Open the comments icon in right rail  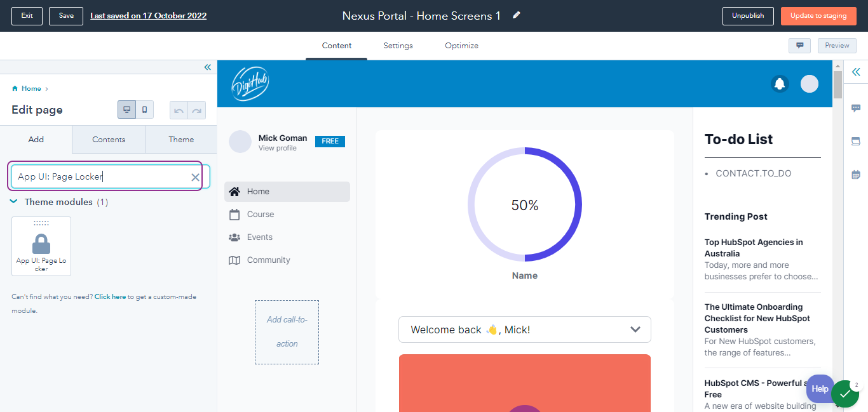click(x=856, y=108)
